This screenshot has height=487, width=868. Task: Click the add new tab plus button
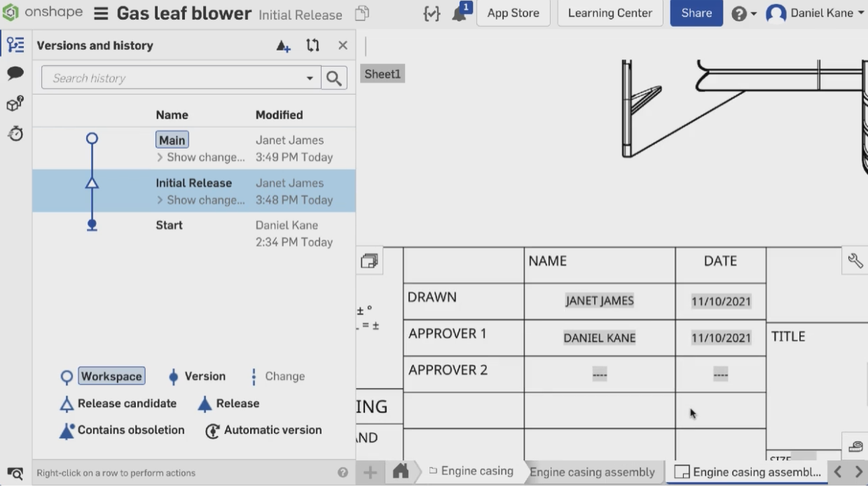pos(370,472)
